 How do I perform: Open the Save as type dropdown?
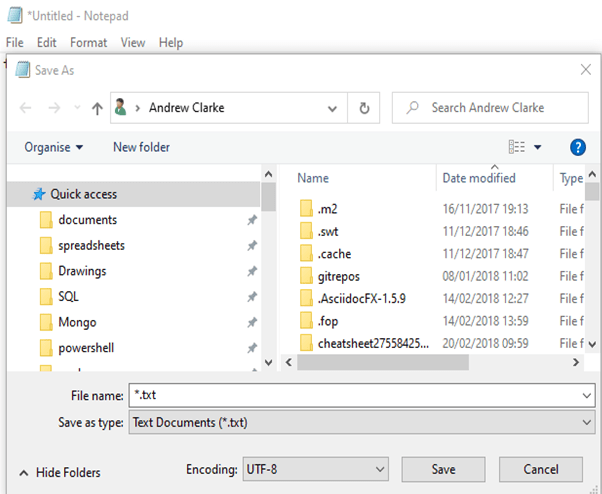pos(362,422)
